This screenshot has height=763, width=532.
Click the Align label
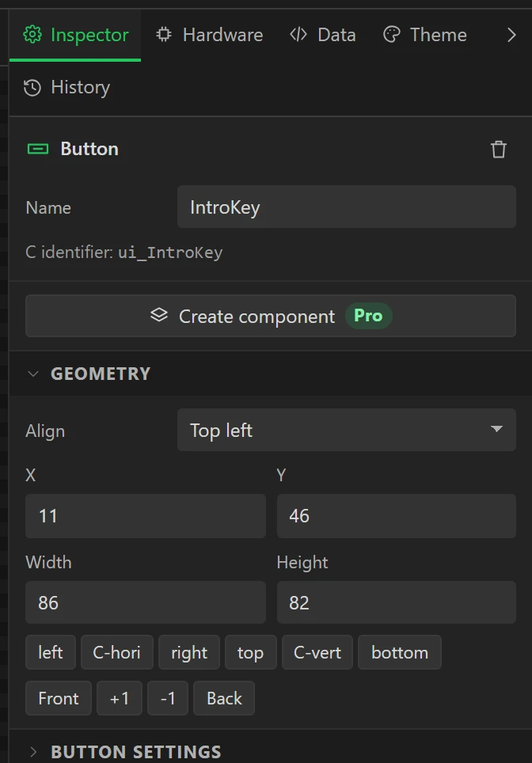pos(45,431)
